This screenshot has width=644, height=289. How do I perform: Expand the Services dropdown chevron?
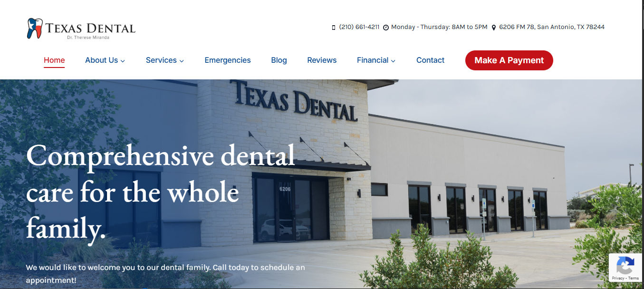pyautogui.click(x=182, y=61)
